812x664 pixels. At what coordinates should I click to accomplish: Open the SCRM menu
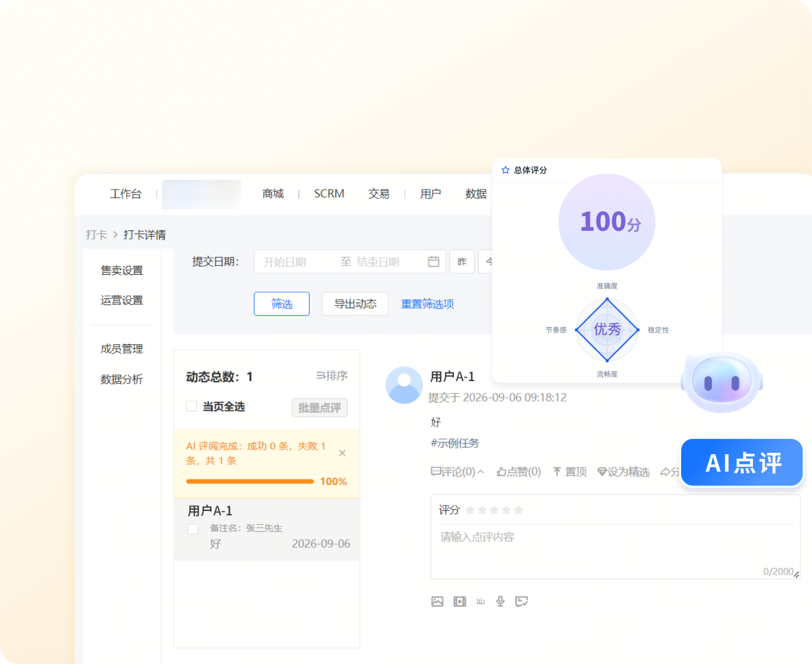click(x=329, y=194)
